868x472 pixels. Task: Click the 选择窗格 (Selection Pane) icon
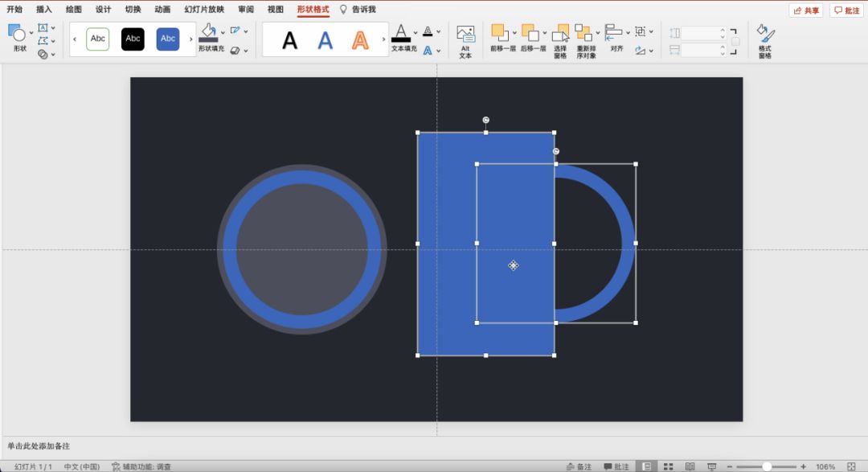pyautogui.click(x=560, y=34)
